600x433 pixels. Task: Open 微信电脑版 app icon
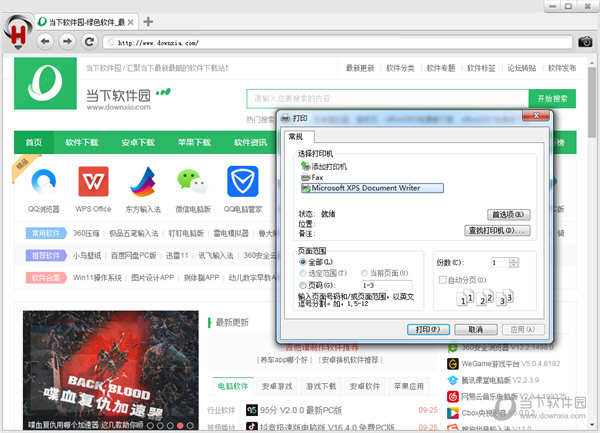pos(193,181)
